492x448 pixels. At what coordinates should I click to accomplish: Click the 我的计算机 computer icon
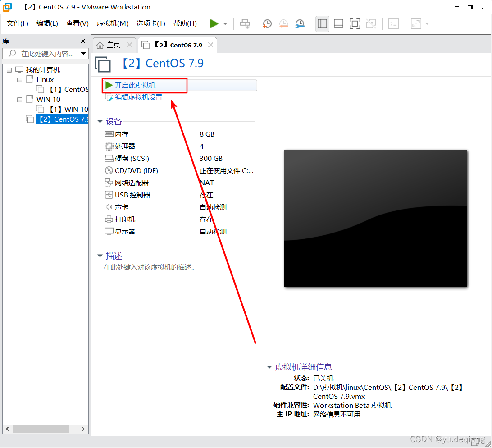point(19,70)
